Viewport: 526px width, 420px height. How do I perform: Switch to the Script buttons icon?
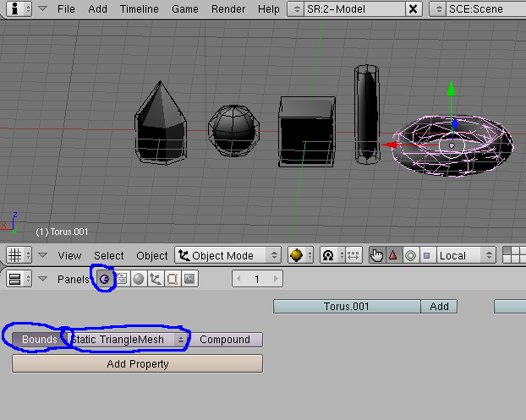click(121, 279)
